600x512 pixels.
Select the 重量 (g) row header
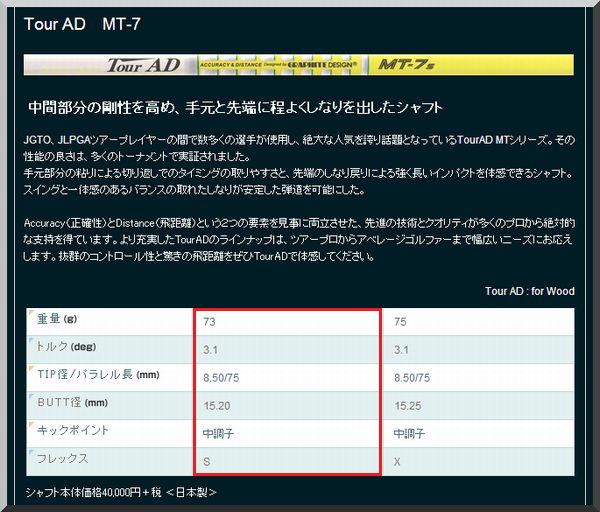(109, 322)
